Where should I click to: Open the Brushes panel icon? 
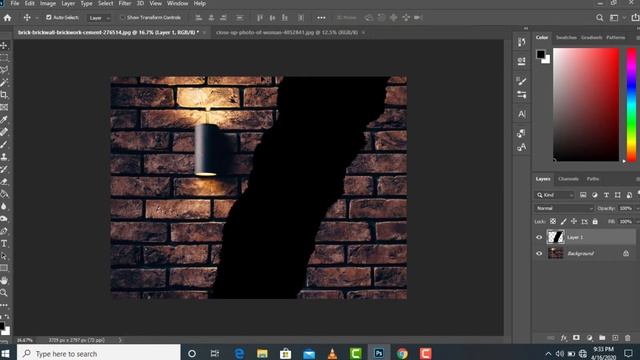521,80
